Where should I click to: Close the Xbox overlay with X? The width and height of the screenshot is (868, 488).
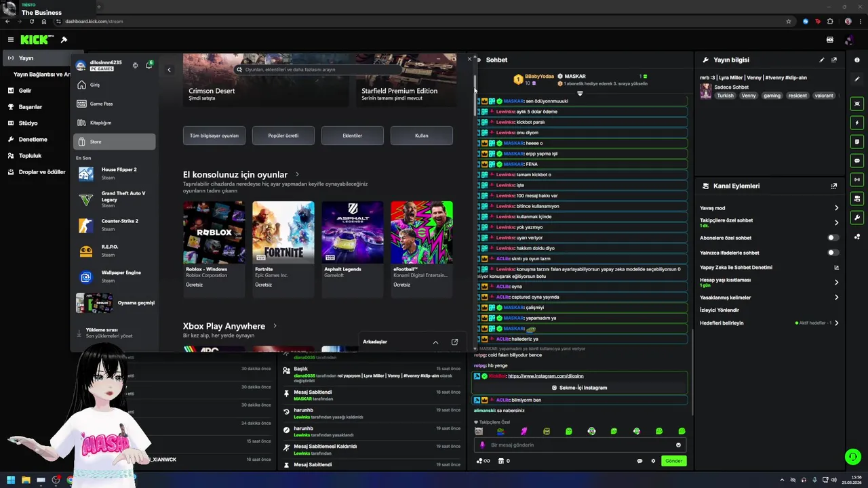pos(469,59)
